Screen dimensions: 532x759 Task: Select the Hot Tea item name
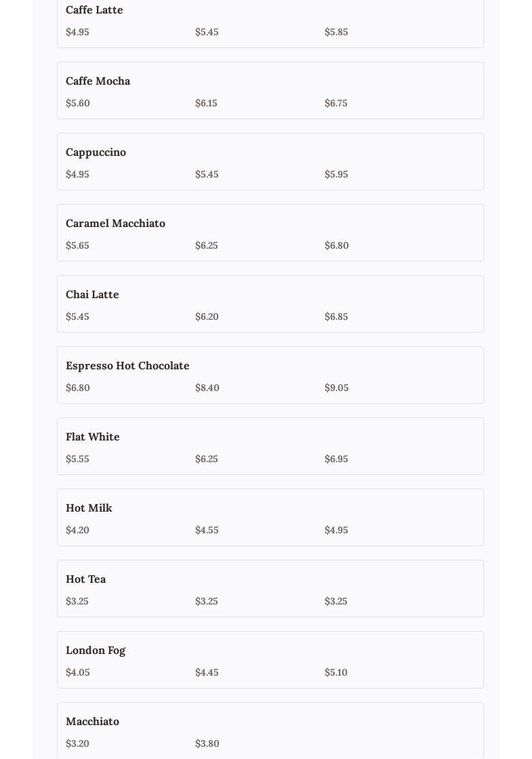85,579
